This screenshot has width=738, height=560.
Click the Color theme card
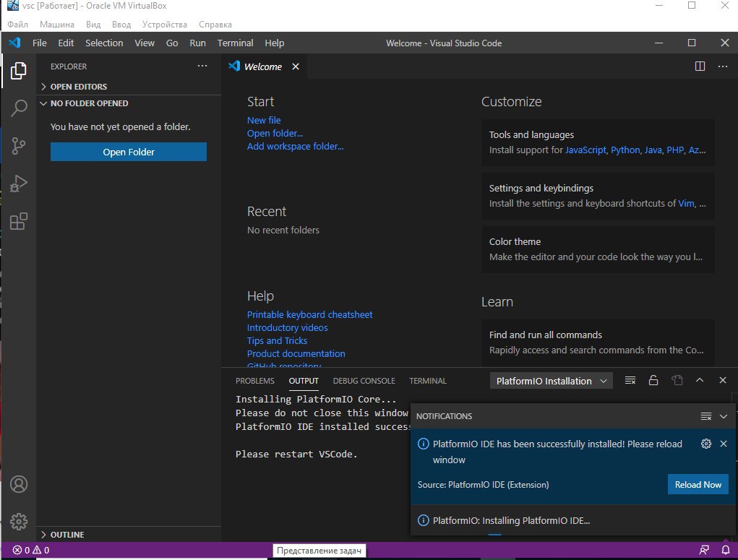click(x=598, y=249)
